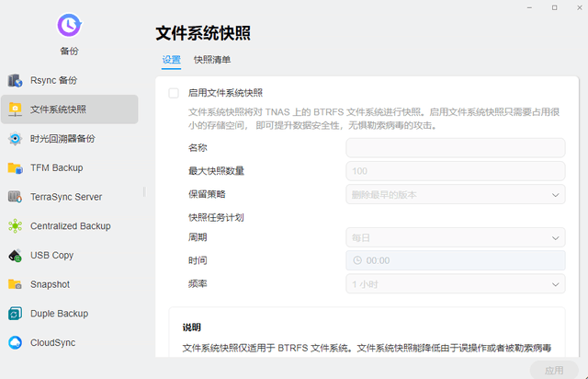Select the 设置 tab

[172, 60]
